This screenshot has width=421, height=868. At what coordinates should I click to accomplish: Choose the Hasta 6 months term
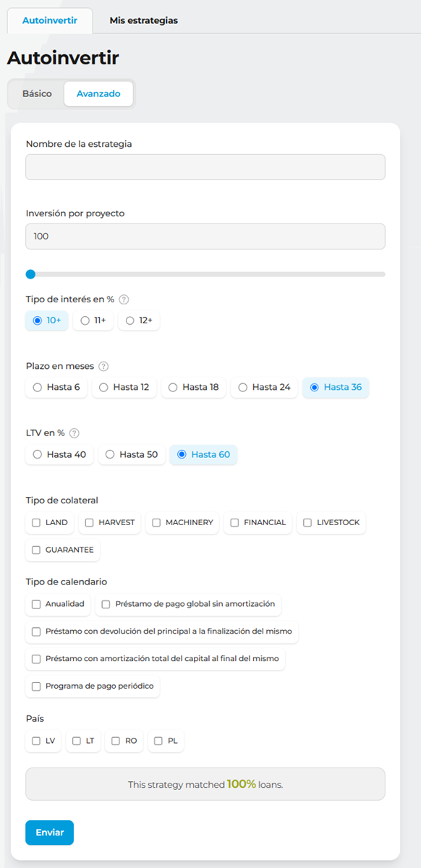[x=56, y=388]
